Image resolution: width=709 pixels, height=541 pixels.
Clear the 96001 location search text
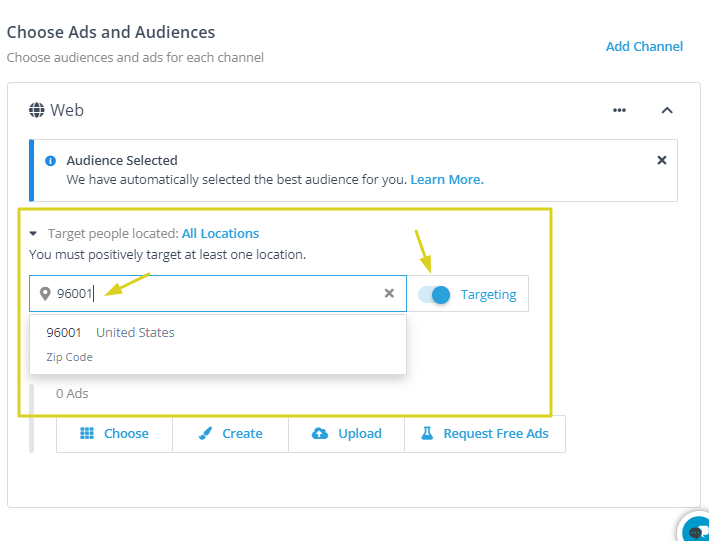[x=389, y=294]
